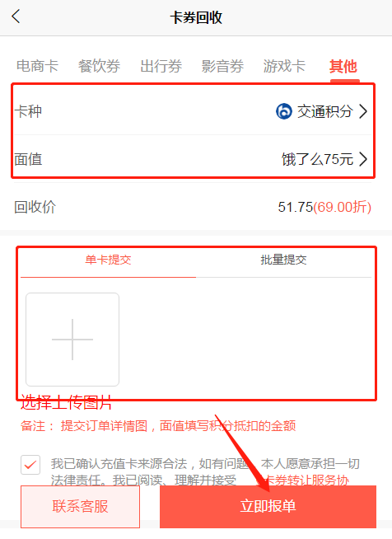Viewport: 392px width, 539px height.
Task: Switch to 批量提交 batch submission mode
Action: click(x=283, y=260)
